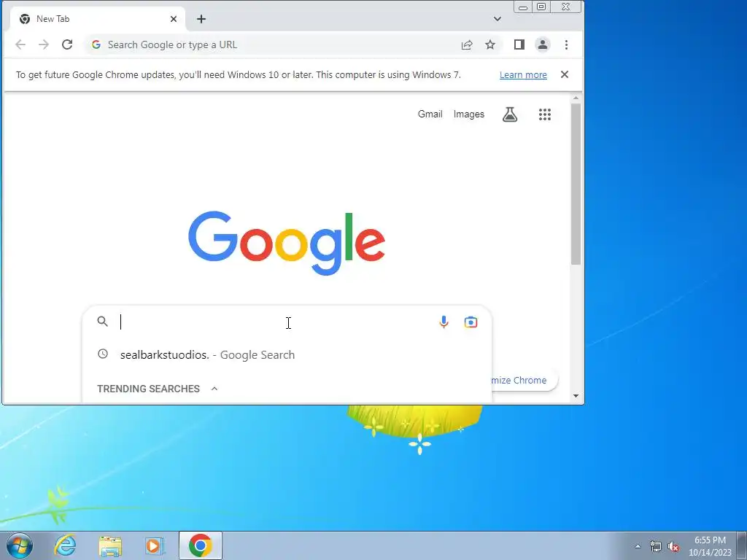The image size is (747, 560).
Task: Click the scrollbar down arrow
Action: pyautogui.click(x=576, y=396)
